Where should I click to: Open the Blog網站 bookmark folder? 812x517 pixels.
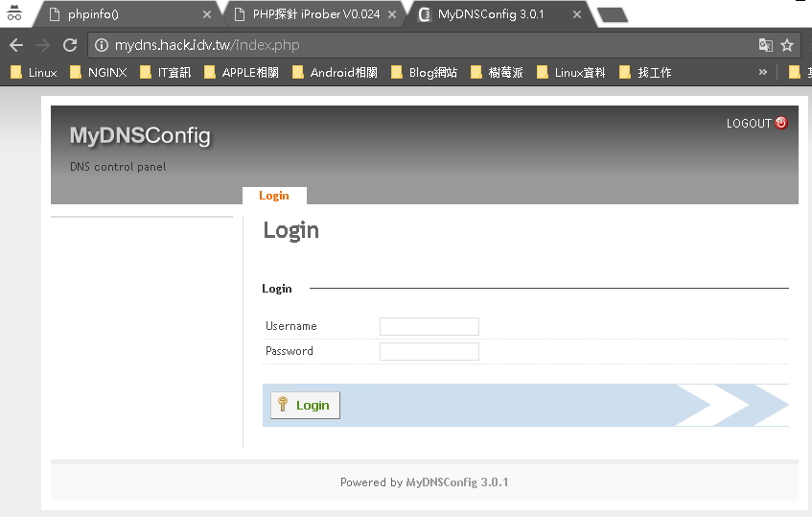(424, 73)
